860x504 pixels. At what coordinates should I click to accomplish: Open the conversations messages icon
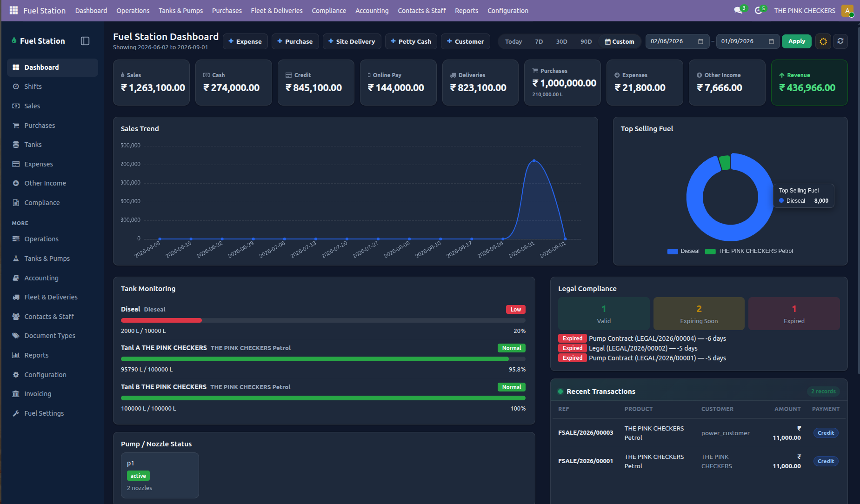pos(738,10)
